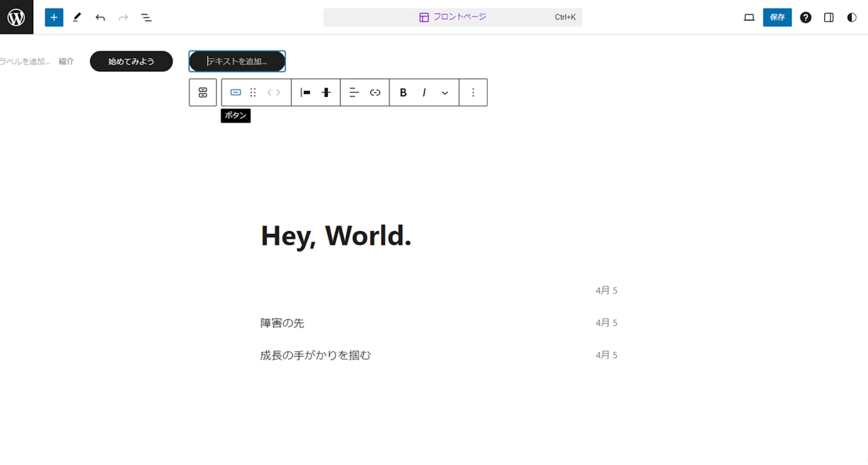Click justify items left icon

pos(305,92)
